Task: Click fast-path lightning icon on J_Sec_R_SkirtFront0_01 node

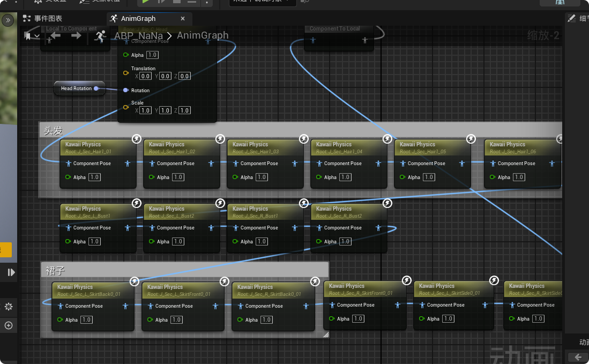Action: click(406, 280)
